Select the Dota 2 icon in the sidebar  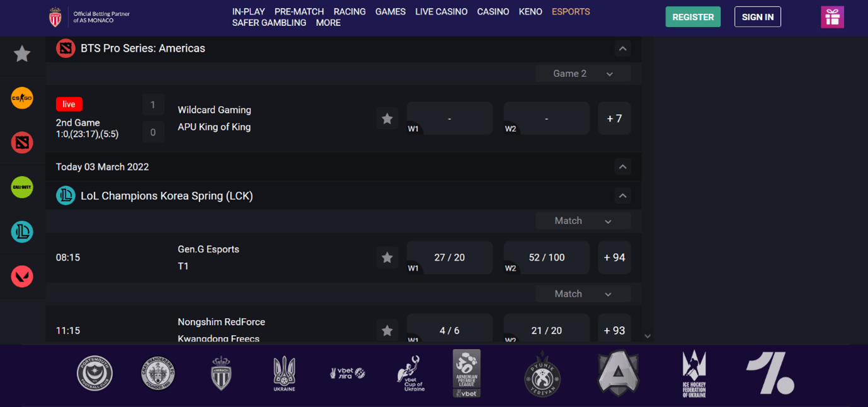[x=22, y=143]
